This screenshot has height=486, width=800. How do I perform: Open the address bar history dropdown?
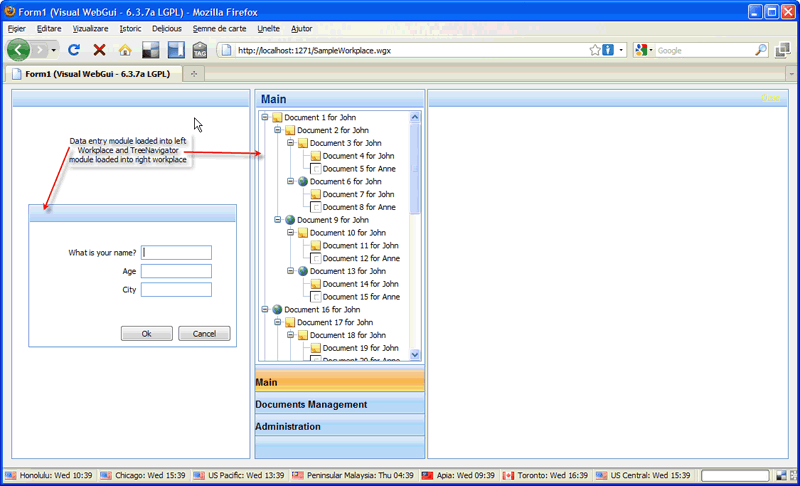621,50
